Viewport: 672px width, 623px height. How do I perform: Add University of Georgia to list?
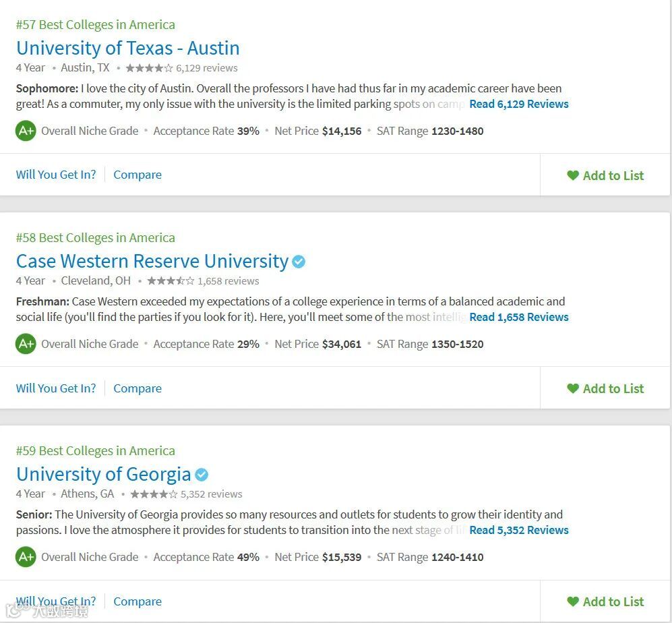click(605, 601)
